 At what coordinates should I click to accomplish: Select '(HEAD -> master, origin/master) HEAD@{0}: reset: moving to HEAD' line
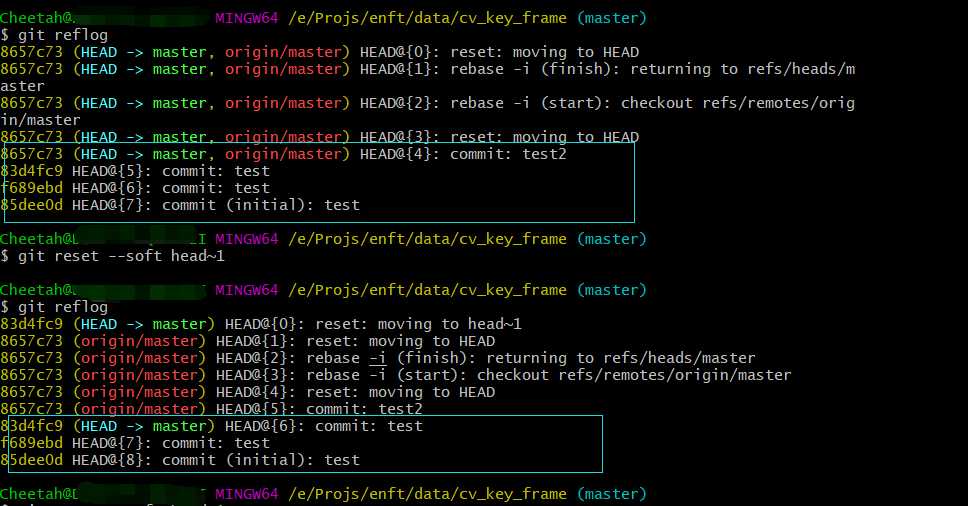pos(320,52)
